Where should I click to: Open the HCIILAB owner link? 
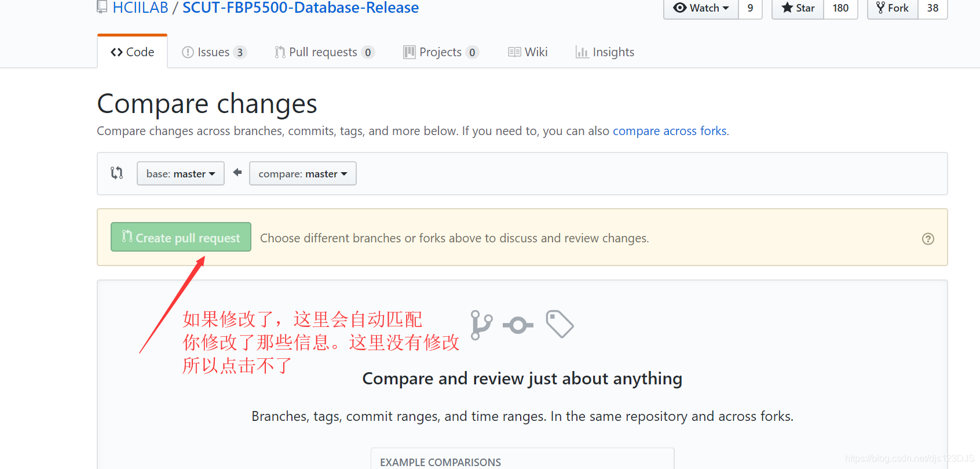coord(140,8)
